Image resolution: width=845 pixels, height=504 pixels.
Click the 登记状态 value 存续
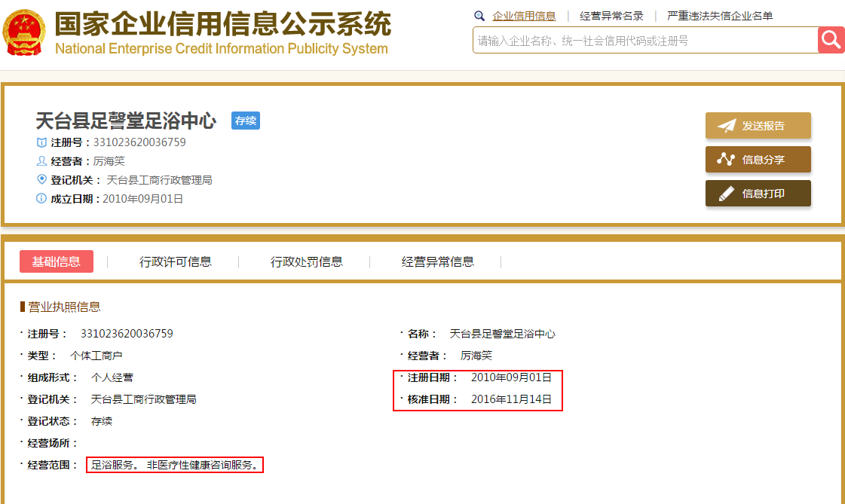coord(102,421)
